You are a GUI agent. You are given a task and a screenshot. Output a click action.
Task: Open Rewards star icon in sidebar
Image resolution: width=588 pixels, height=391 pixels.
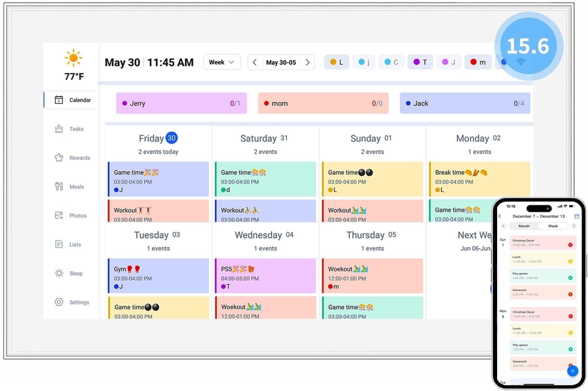[59, 158]
